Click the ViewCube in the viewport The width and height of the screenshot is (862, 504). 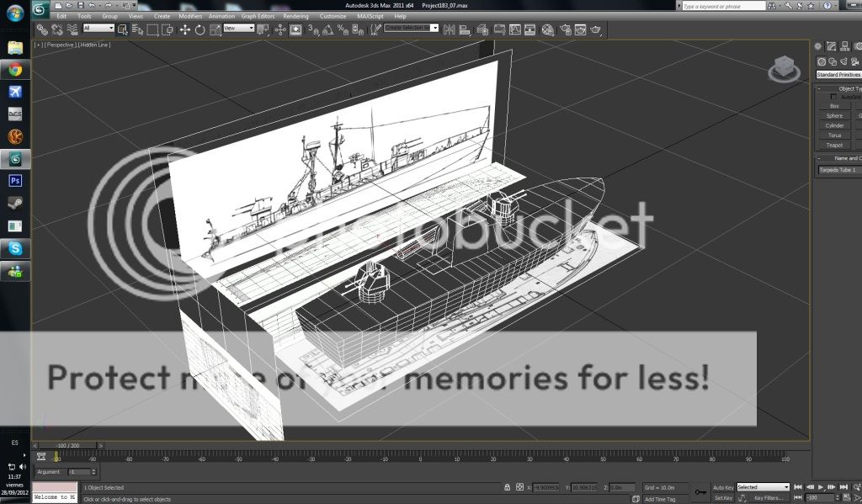785,67
